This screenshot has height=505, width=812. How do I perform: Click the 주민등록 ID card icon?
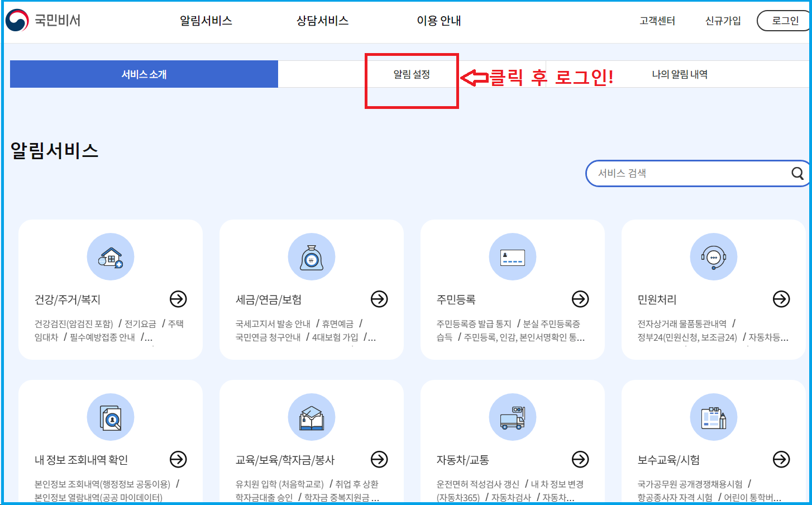512,256
